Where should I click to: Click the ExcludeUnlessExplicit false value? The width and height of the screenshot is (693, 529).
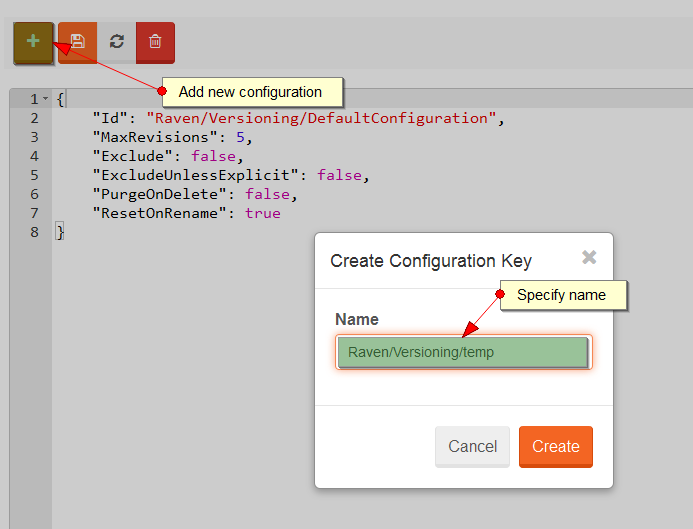pos(339,175)
